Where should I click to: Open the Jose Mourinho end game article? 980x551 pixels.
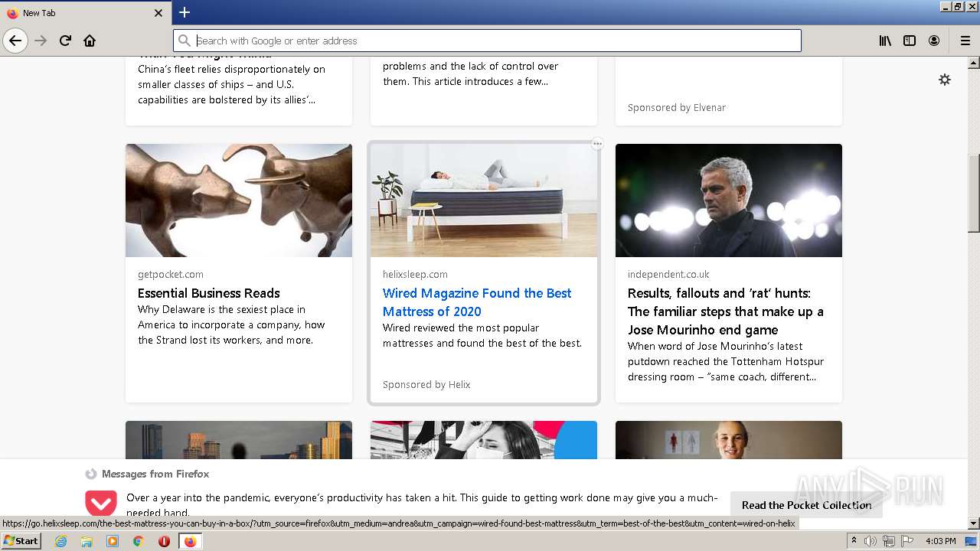pyautogui.click(x=726, y=311)
